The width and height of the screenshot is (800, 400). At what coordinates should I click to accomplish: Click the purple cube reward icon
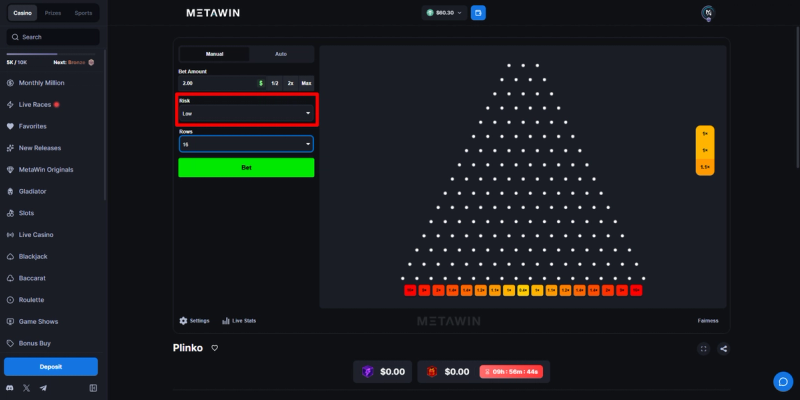367,372
